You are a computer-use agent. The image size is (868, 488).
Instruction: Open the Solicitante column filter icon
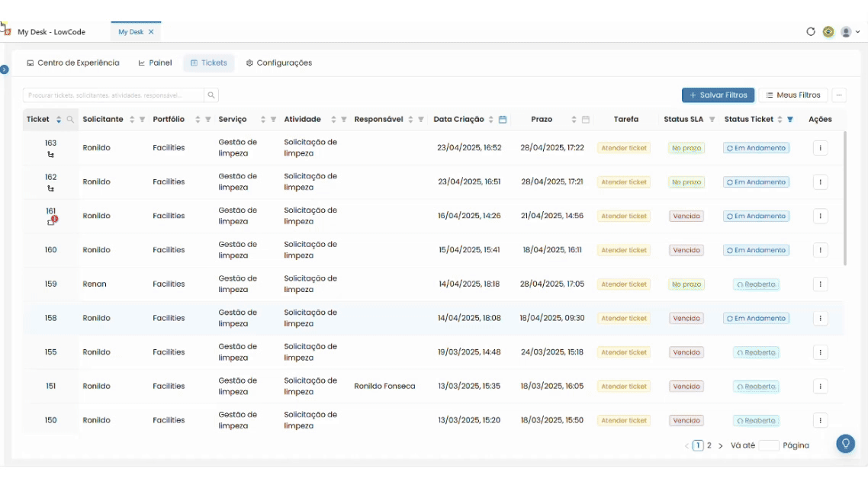tap(143, 120)
